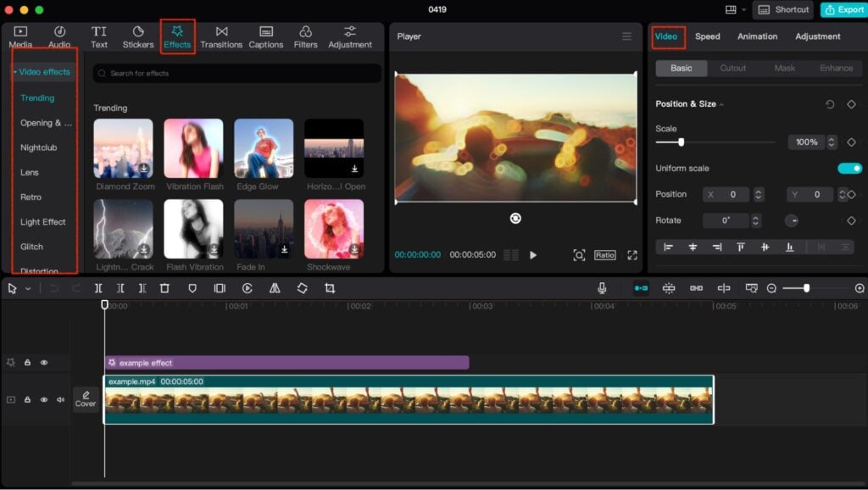Click the Search for effects field

[237, 74]
